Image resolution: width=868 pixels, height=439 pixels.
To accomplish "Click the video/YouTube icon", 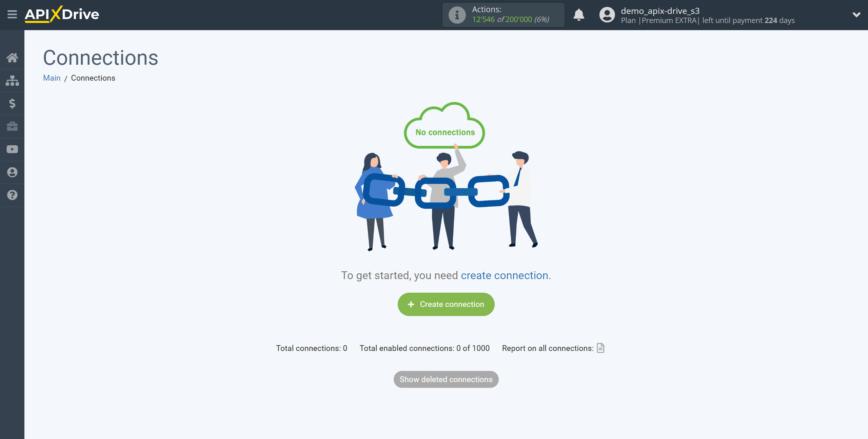I will tap(12, 149).
